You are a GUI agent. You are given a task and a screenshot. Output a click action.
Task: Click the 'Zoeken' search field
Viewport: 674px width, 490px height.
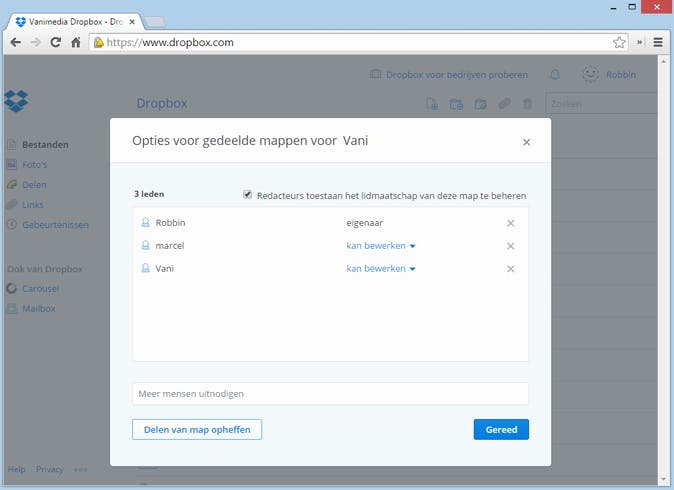pyautogui.click(x=601, y=104)
